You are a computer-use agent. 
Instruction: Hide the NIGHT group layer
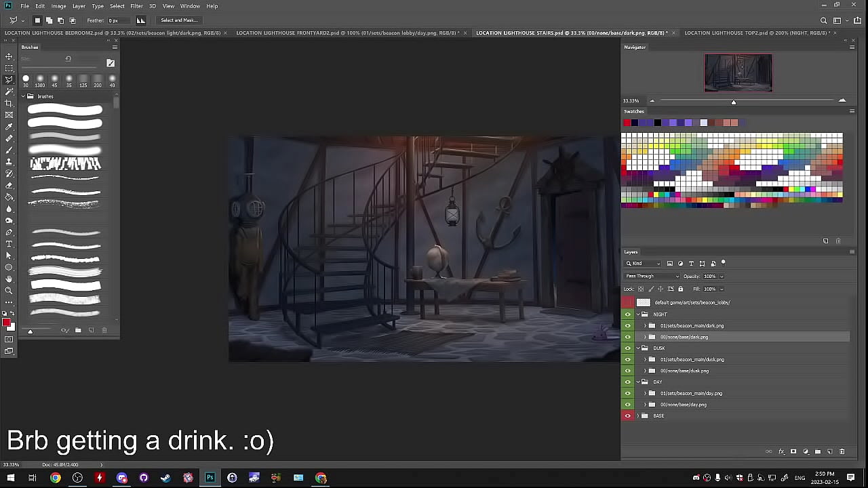tap(627, 314)
